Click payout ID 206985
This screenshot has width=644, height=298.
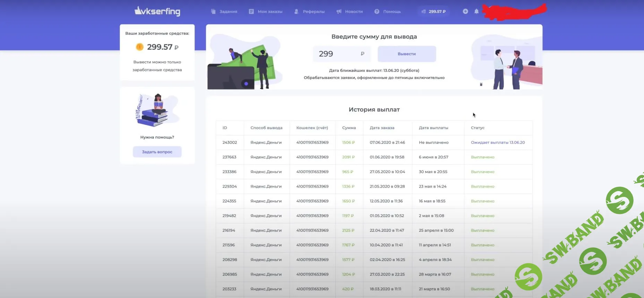click(x=230, y=274)
